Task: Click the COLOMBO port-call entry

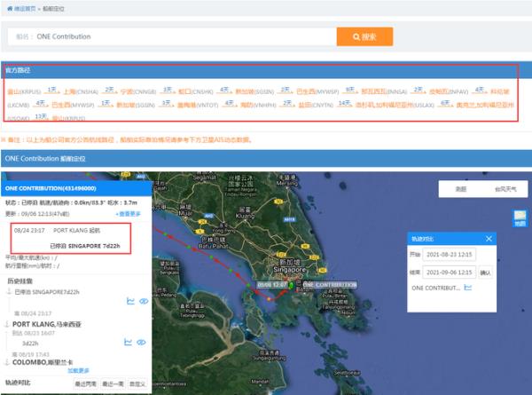Action: pyautogui.click(x=43, y=362)
